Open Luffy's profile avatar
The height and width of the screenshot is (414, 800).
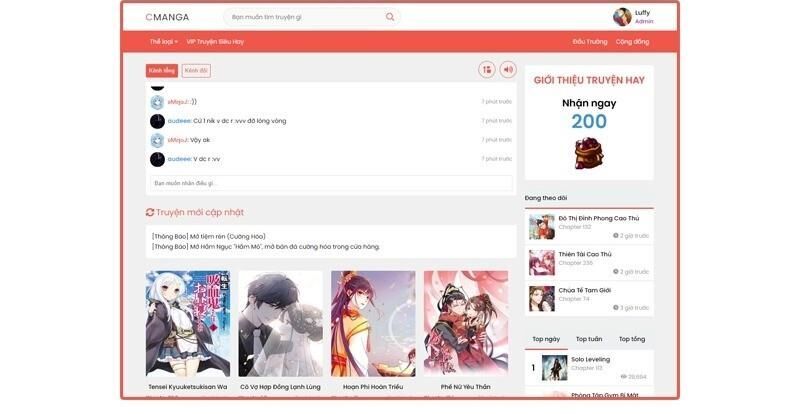coord(622,17)
